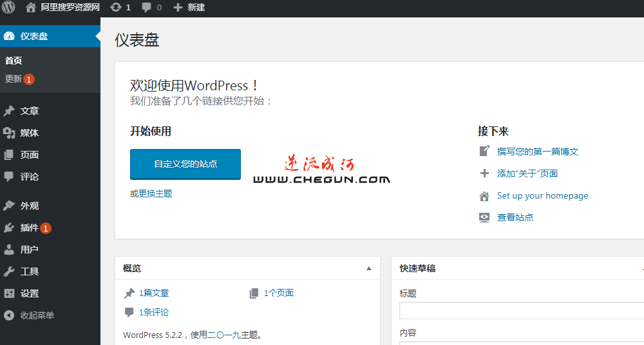The height and width of the screenshot is (345, 644).
Task: Click the plus icon for 新建
Action: pyautogui.click(x=178, y=7)
